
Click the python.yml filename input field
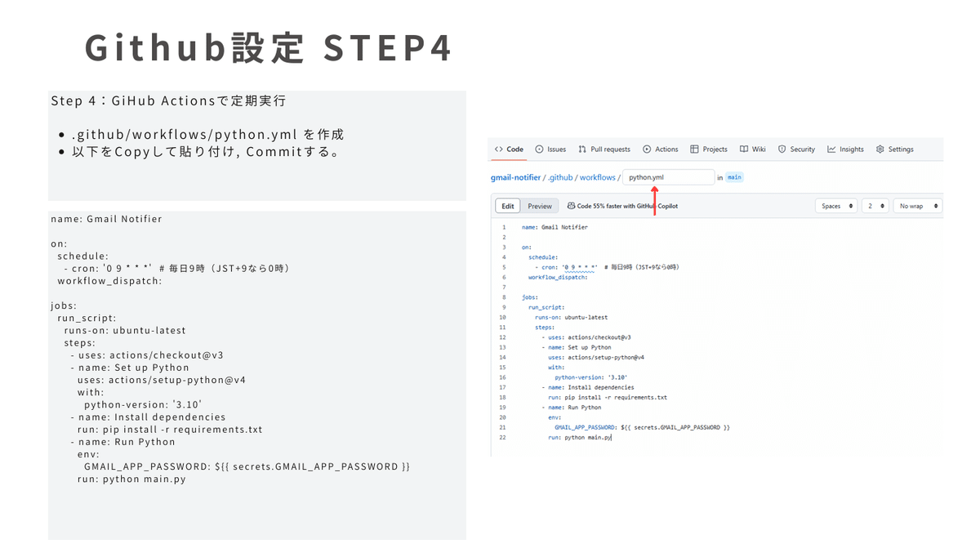(x=668, y=177)
